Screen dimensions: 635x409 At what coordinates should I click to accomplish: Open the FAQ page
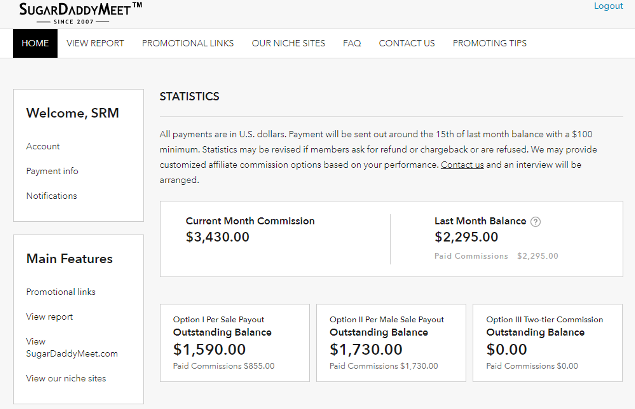click(352, 43)
